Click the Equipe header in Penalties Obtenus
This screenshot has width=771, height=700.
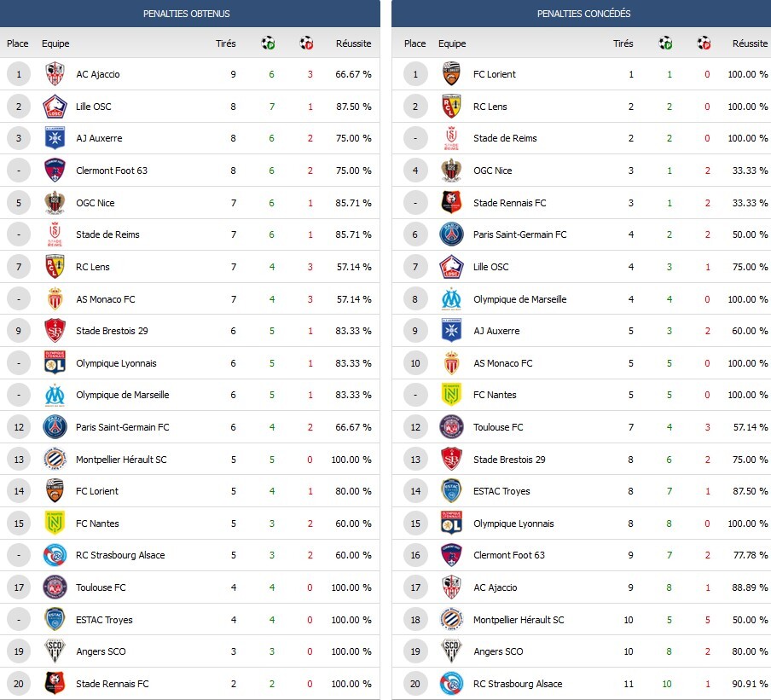[x=55, y=43]
